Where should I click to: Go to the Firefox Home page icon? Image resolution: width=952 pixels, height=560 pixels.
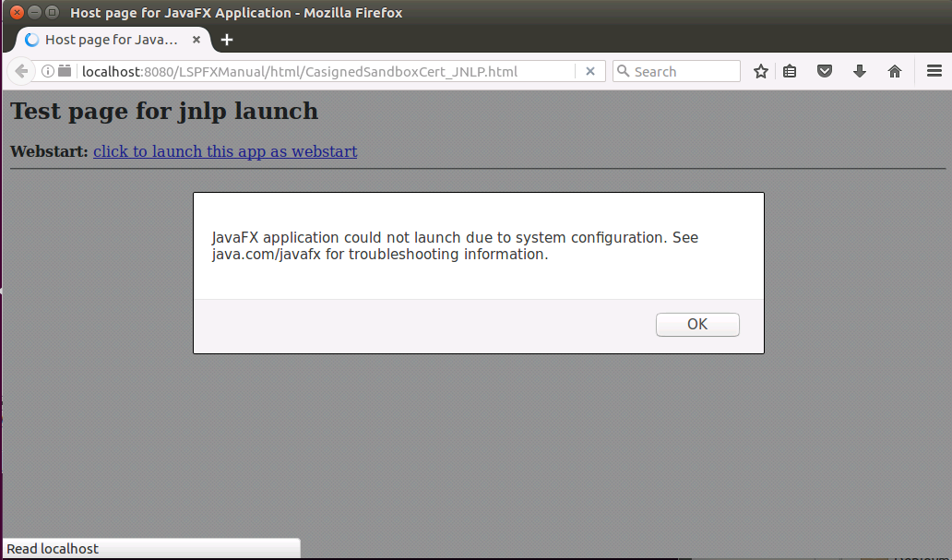(894, 71)
